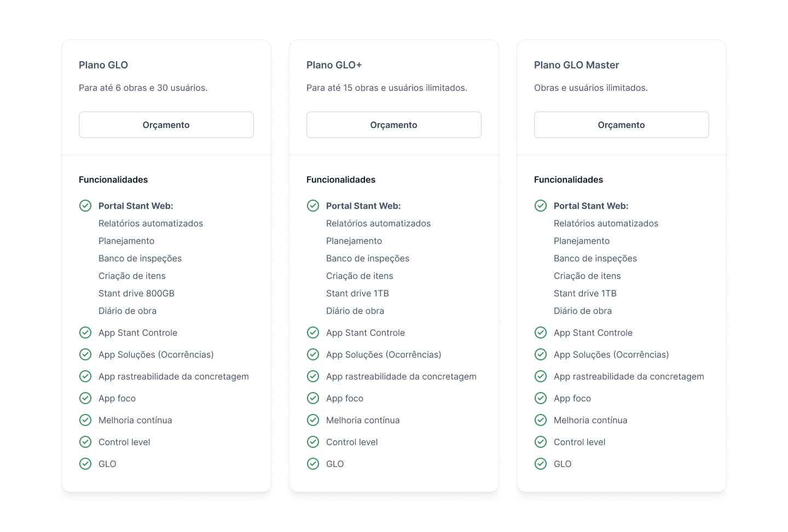Select Orçamento button for Plano GLO Master
This screenshot has height=532, width=788.
(x=621, y=125)
